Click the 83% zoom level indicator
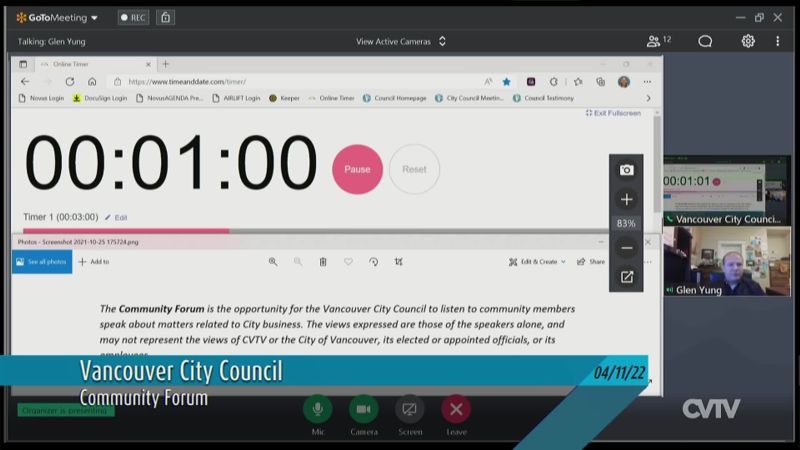 point(626,223)
